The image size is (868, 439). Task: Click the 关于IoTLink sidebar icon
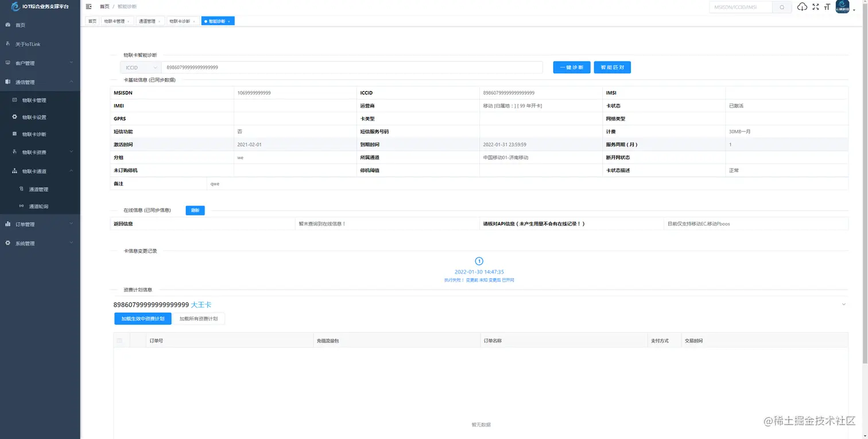tap(7, 44)
